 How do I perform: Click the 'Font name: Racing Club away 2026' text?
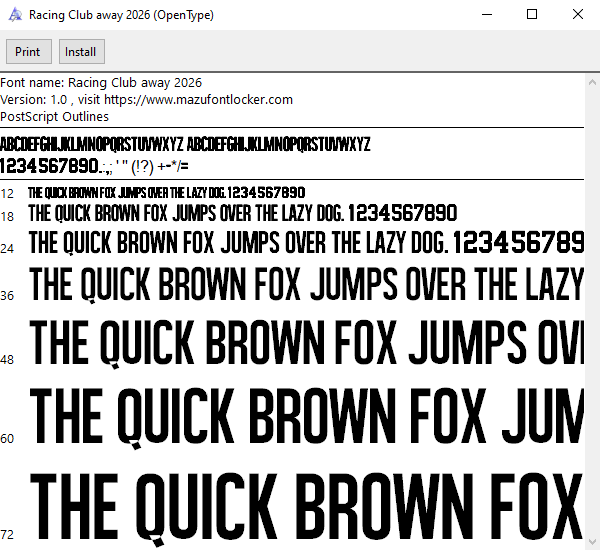pyautogui.click(x=101, y=83)
